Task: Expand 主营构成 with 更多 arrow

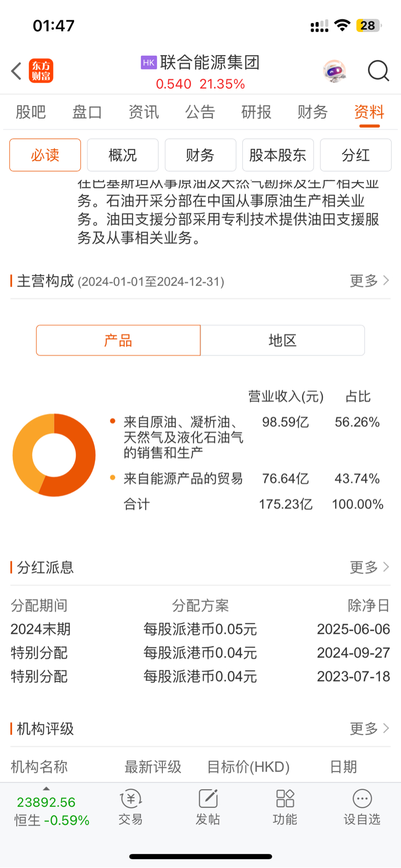Action: point(370,281)
